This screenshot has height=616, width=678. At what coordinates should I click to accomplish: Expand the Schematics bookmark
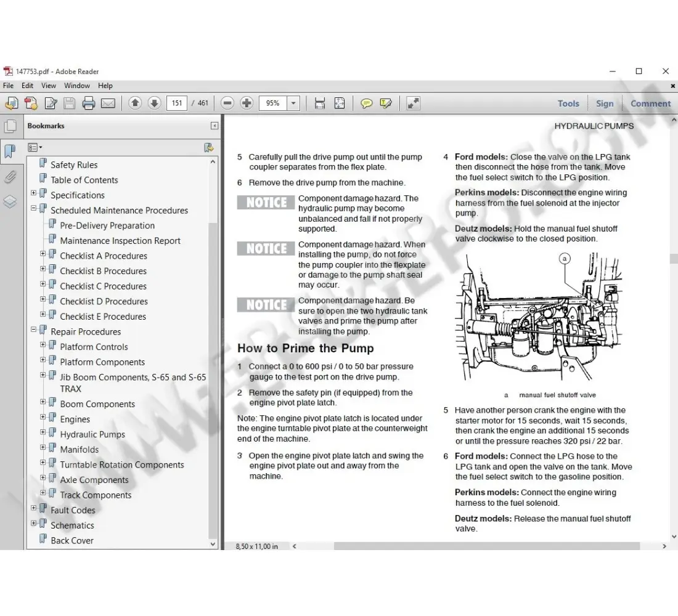34,523
